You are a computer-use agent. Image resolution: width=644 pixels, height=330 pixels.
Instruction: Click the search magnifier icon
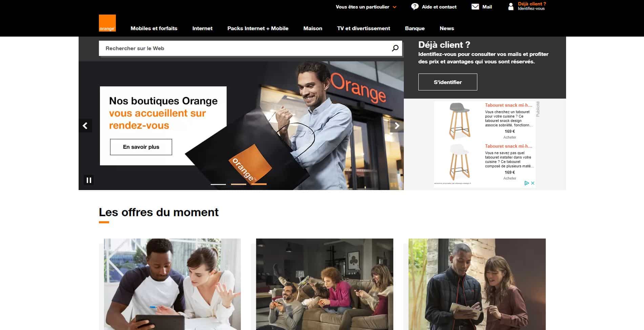[x=395, y=48]
